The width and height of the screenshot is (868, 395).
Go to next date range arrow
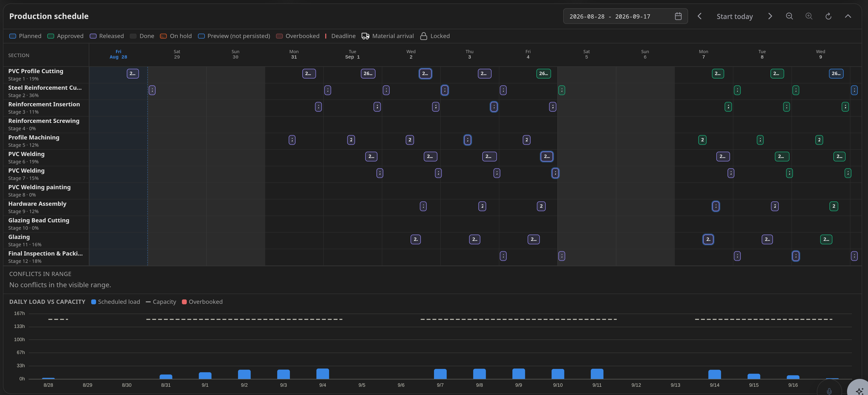(x=770, y=16)
